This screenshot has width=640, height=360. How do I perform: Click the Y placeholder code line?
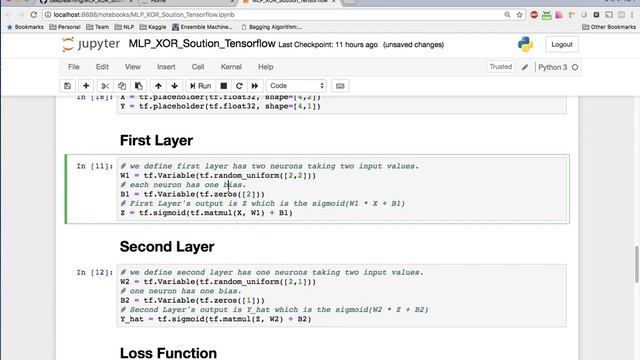pyautogui.click(x=220, y=106)
